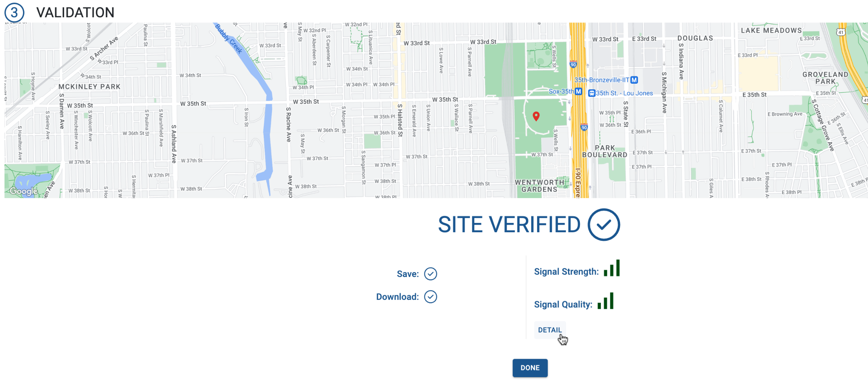Click the Google logo on the map

[x=23, y=191]
